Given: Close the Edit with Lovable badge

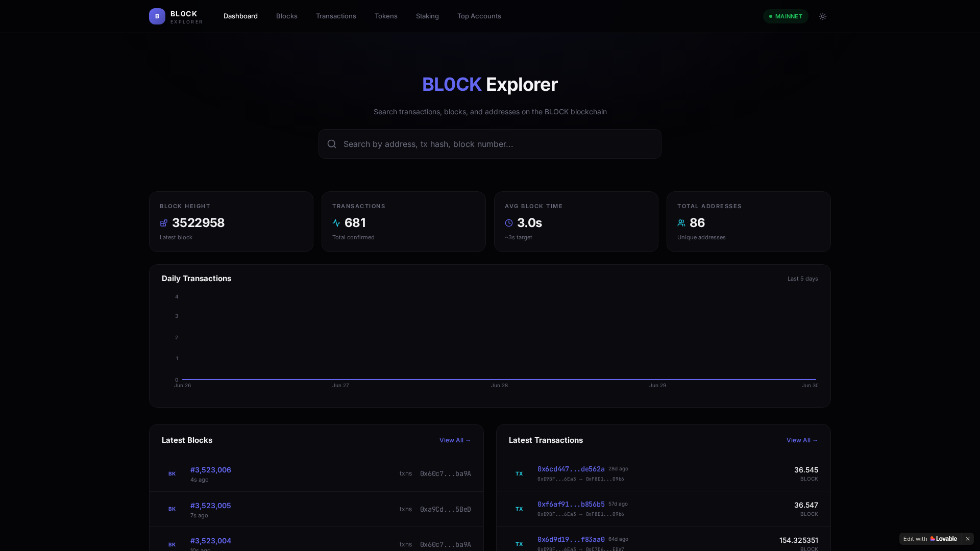Looking at the screenshot, I should click(968, 539).
